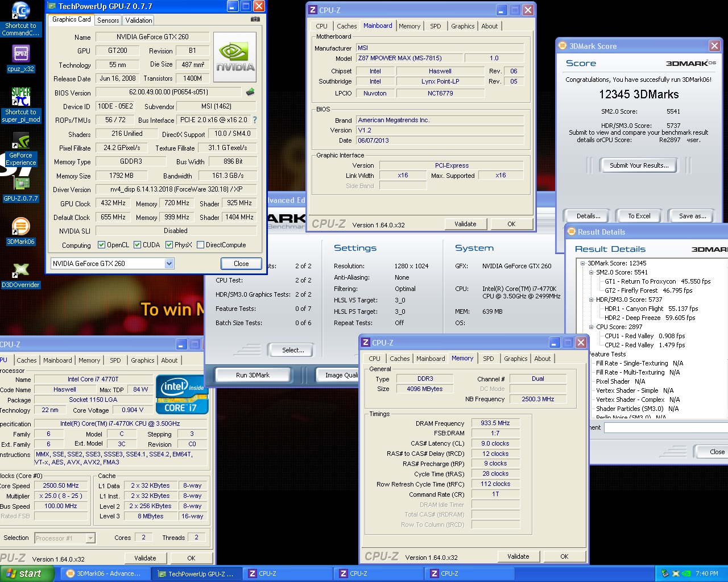Switch to TechPowerUp GPU-Z taskbar item
Image resolution: width=728 pixels, height=582 pixels.
tap(196, 573)
